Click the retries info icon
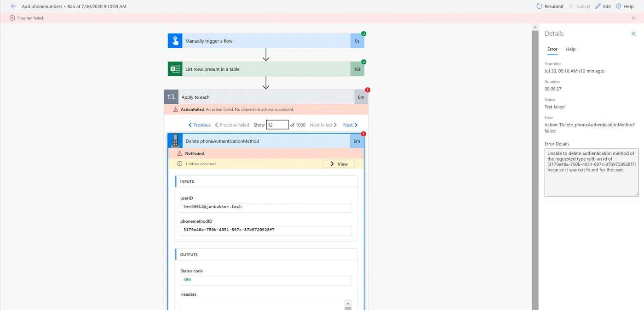 [x=180, y=164]
